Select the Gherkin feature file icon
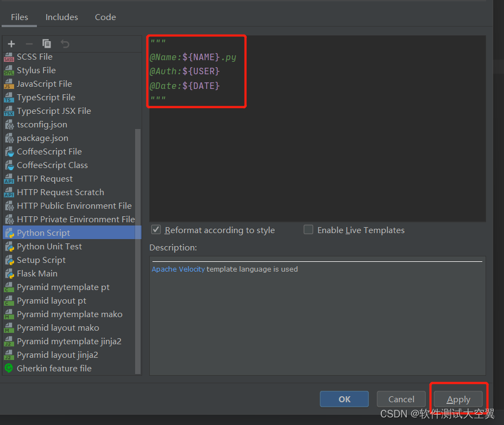Screen dimensions: 504x425 pos(9,368)
